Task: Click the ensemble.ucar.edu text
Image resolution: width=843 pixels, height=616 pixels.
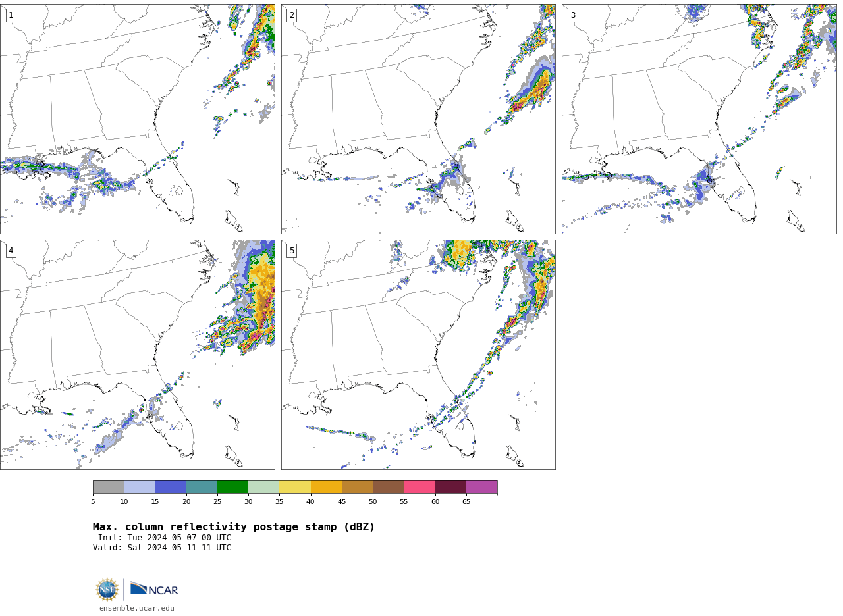Action: pyautogui.click(x=137, y=609)
